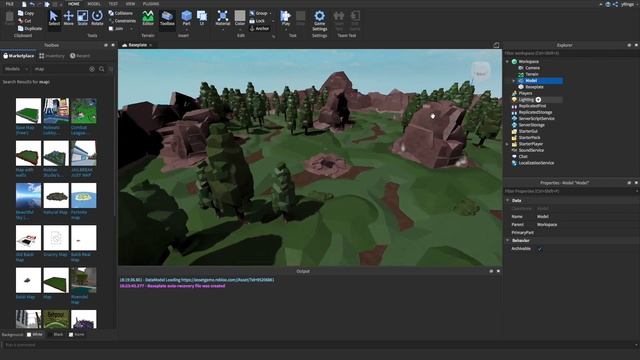Collapse the Workspace tree node
This screenshot has height=360, width=640.
click(508, 62)
